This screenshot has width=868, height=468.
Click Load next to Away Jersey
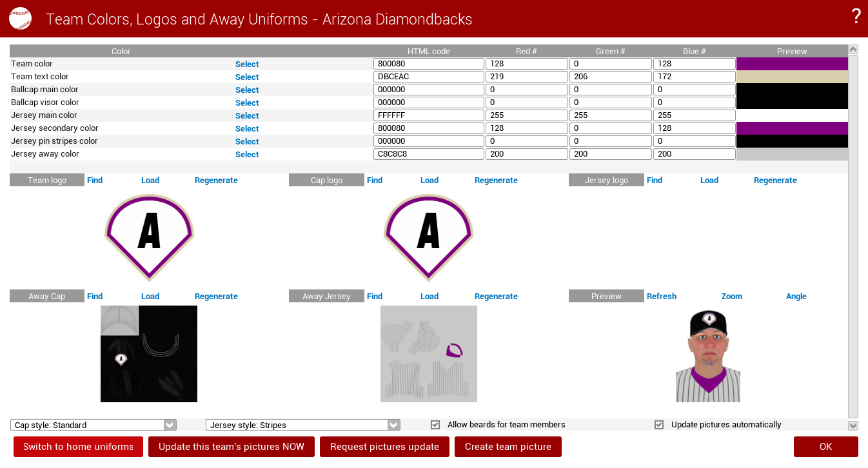(x=429, y=297)
